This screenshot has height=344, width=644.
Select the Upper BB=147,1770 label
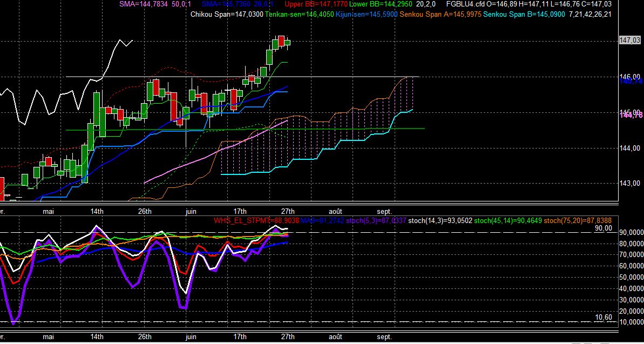(316, 4)
